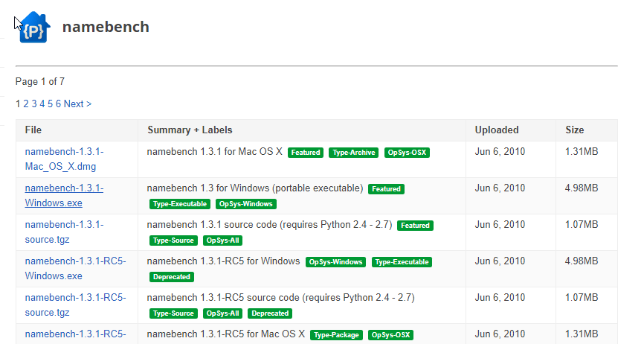
Task: Click the namebench house logo icon
Action: 34,28
